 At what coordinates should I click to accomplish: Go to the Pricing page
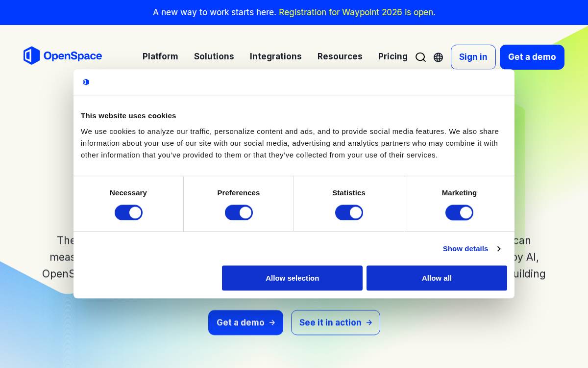coord(393,56)
